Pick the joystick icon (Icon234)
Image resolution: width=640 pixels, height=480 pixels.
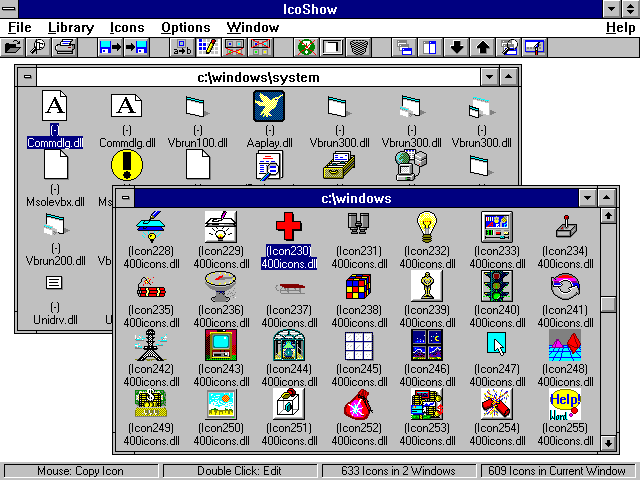tap(567, 227)
